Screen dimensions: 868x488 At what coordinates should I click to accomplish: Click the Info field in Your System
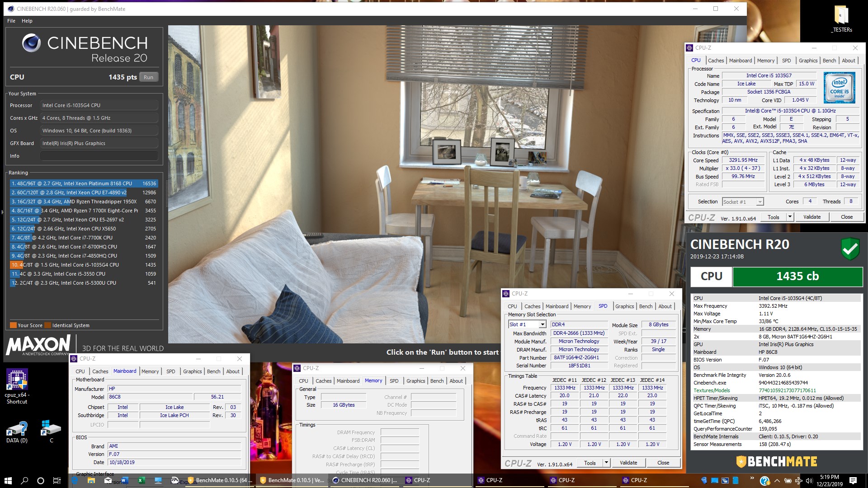(99, 156)
